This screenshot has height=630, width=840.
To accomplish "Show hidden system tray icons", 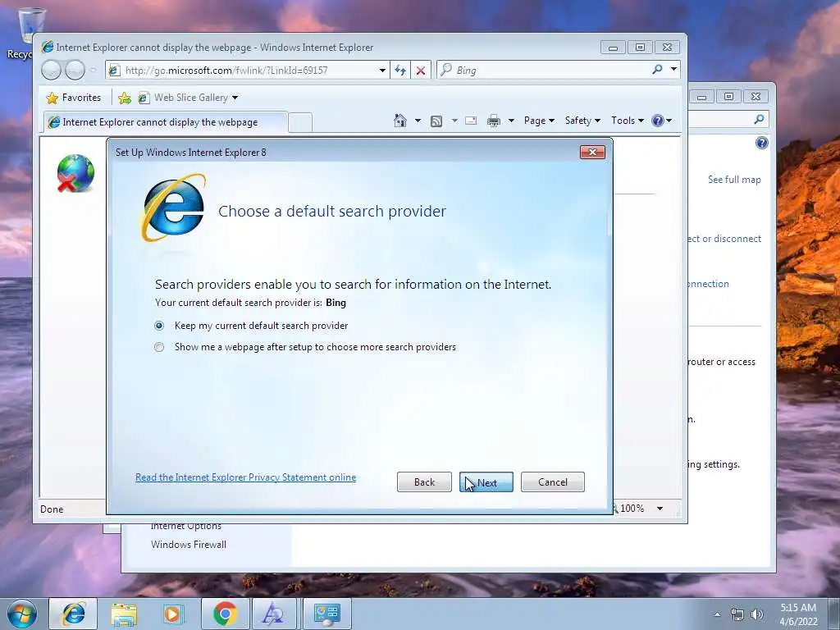I will pyautogui.click(x=717, y=614).
